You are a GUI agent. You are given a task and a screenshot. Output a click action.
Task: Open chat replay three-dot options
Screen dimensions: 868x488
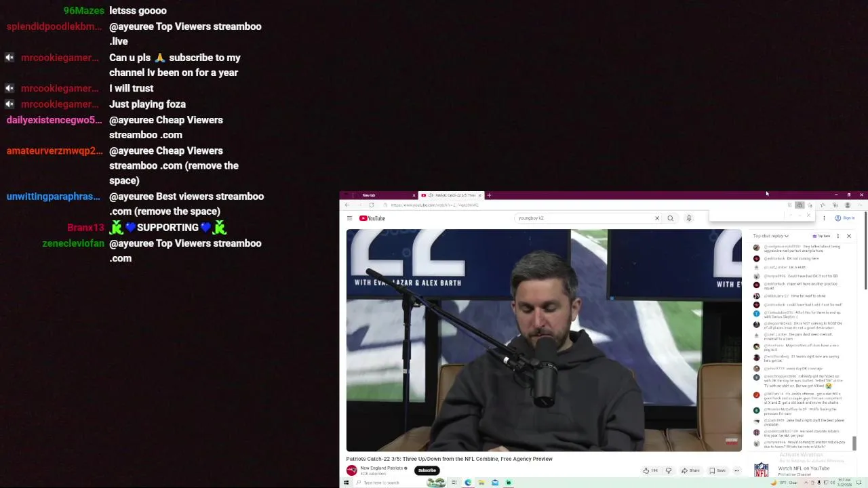[x=838, y=236]
